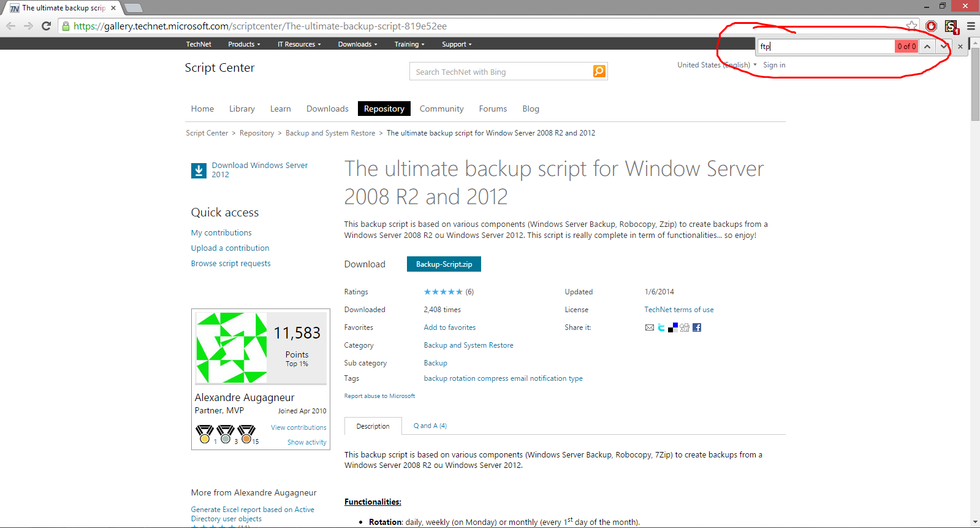Click Sign in link

click(774, 65)
